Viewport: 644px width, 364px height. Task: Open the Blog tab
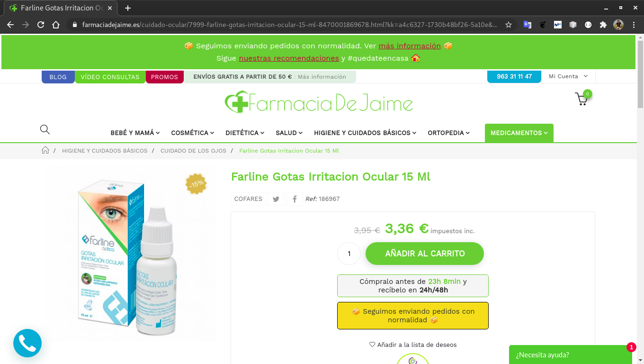coord(58,77)
